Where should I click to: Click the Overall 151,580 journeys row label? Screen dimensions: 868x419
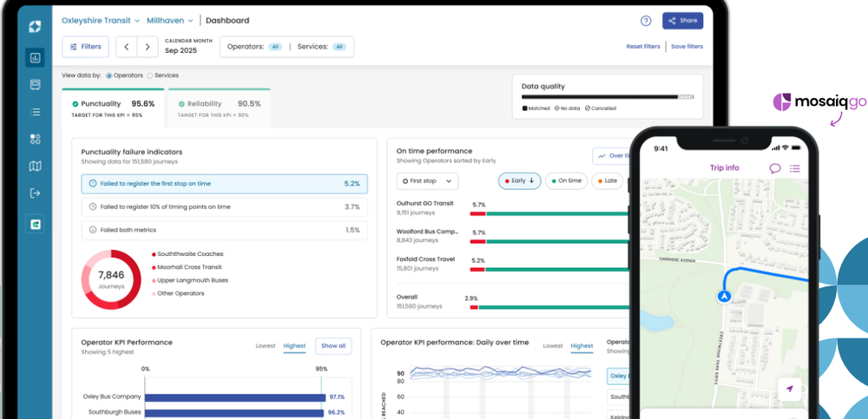click(x=419, y=302)
